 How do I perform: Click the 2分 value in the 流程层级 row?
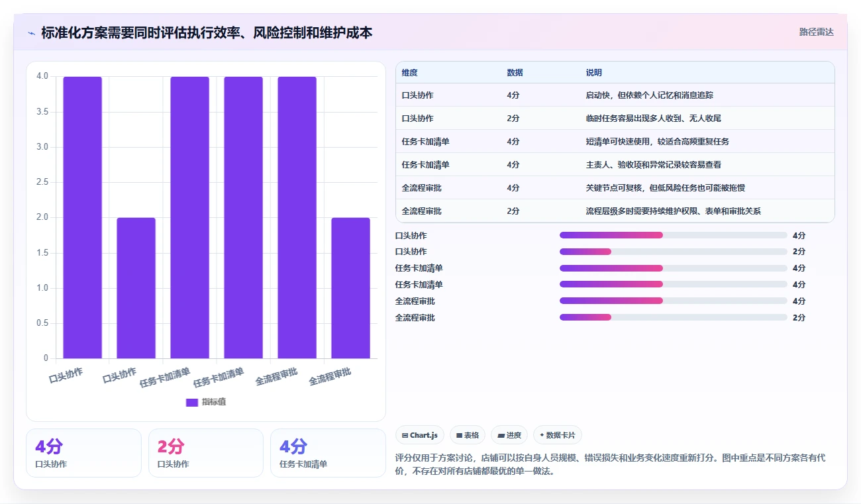(513, 211)
